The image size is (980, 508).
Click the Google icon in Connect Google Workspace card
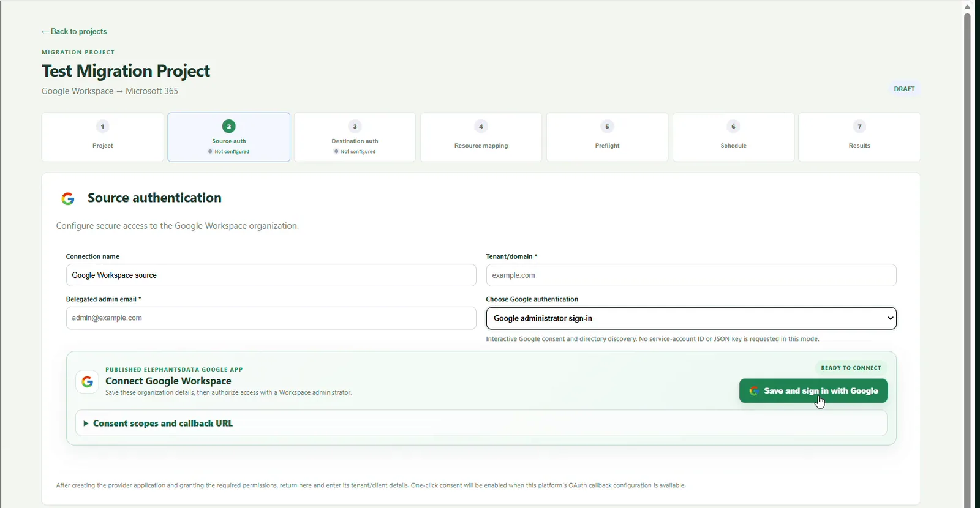pyautogui.click(x=87, y=381)
